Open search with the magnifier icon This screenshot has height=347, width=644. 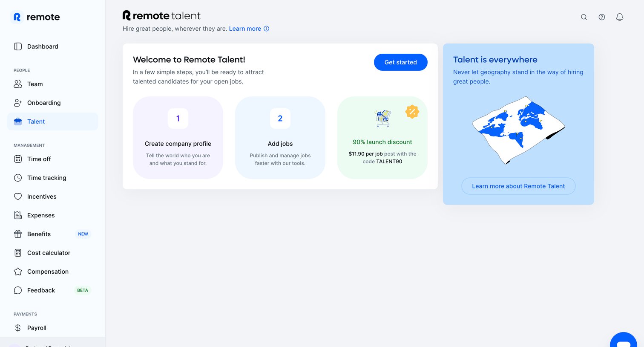point(584,17)
